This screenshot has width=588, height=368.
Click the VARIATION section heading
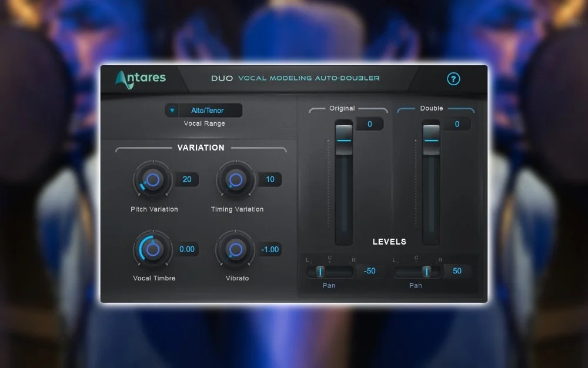(201, 148)
